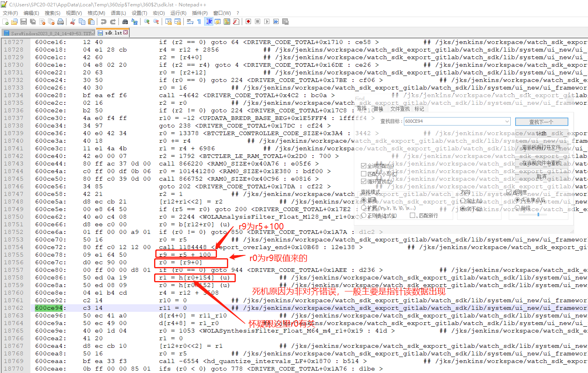Viewport: 588px width, 373px height.
Task: Start macro recording with red dot icon
Action: pyautogui.click(x=248, y=22)
